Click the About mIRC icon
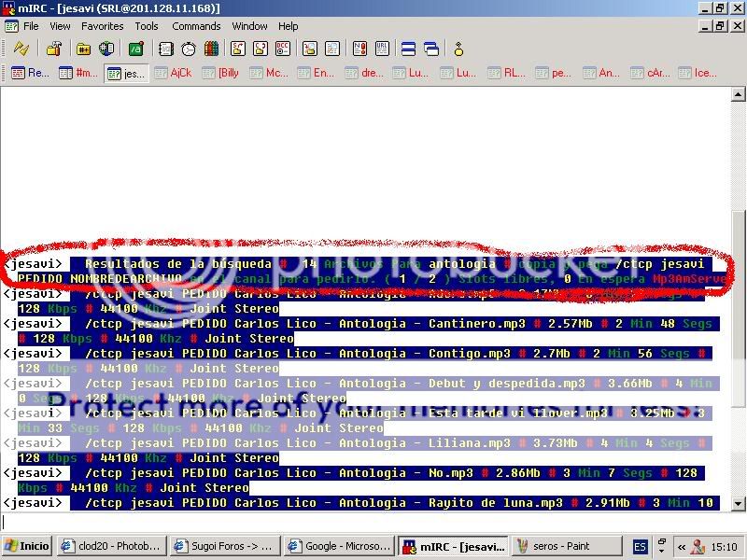Screen dimensions: 747x560 [458, 49]
